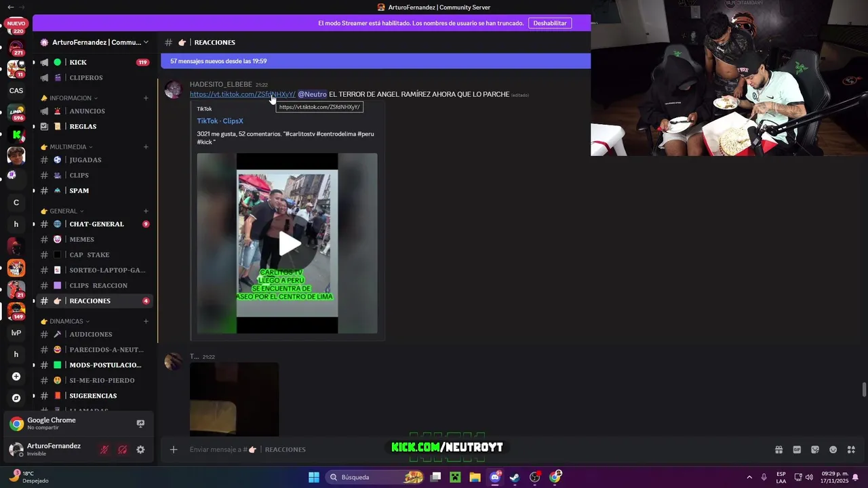Open the KICK channel
This screenshot has height=488, width=868.
[x=94, y=62]
